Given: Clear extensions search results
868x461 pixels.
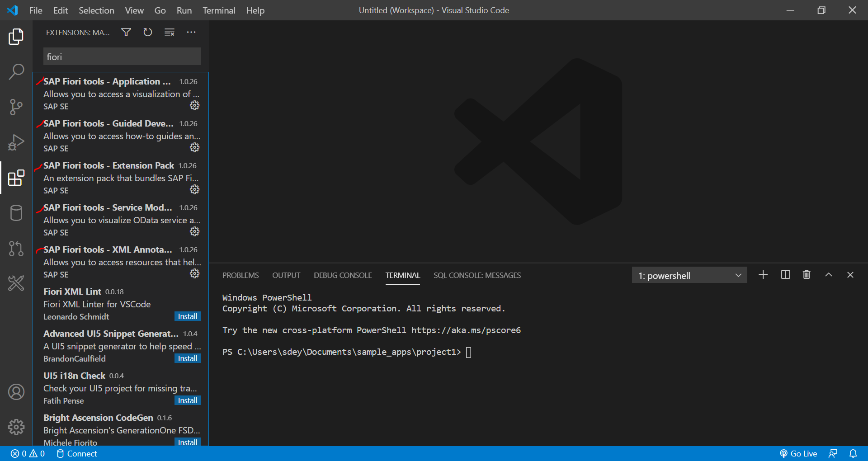Looking at the screenshot, I should [x=170, y=32].
